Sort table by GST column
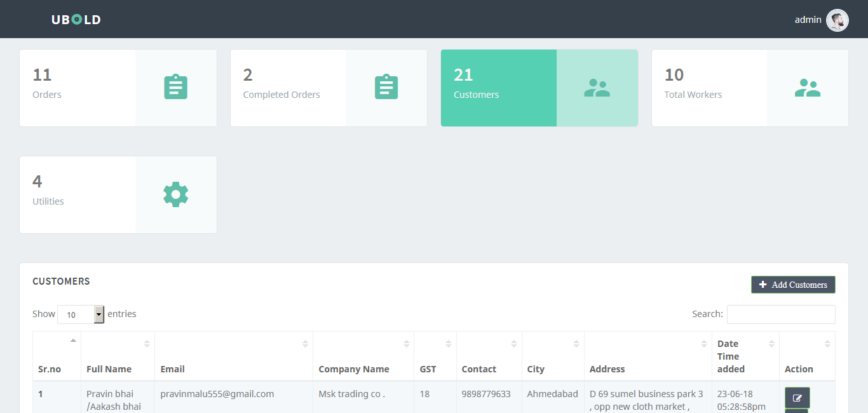Screen dimensions: 868x413 point(435,356)
